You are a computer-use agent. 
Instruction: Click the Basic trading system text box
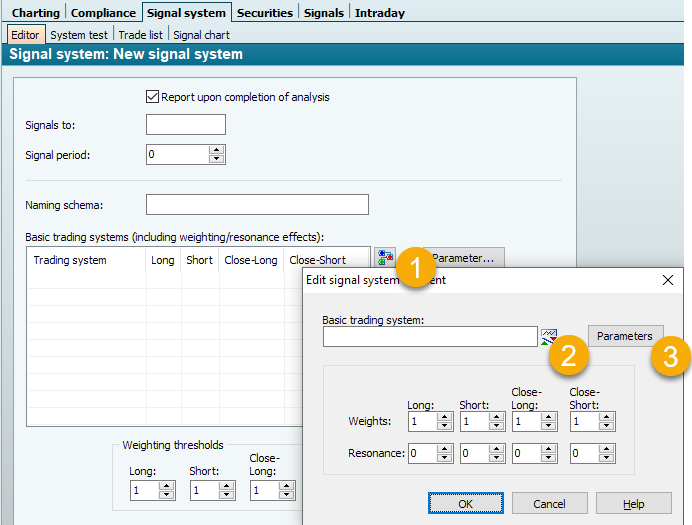[429, 337]
